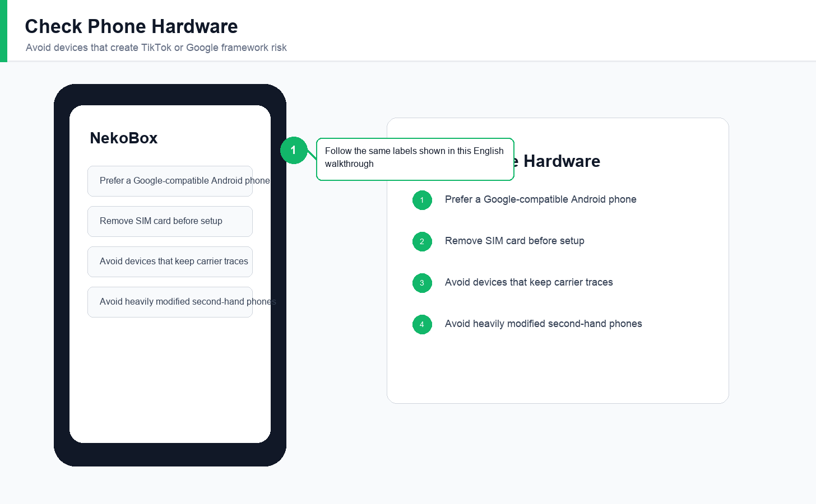816x504 pixels.
Task: Click the 'Hardware' heading in the right card
Action: (562, 161)
